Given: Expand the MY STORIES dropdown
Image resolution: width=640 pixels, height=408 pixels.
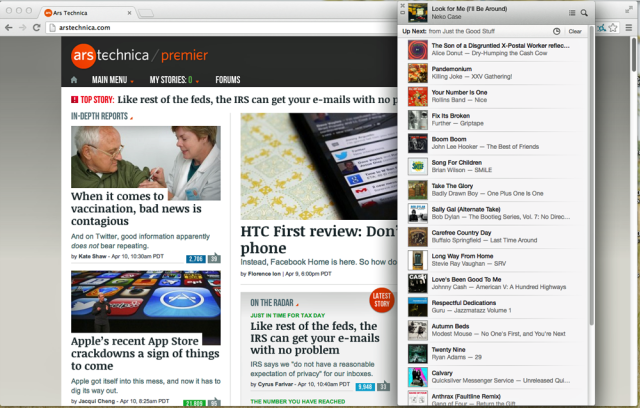Looking at the screenshot, I should 174,80.
